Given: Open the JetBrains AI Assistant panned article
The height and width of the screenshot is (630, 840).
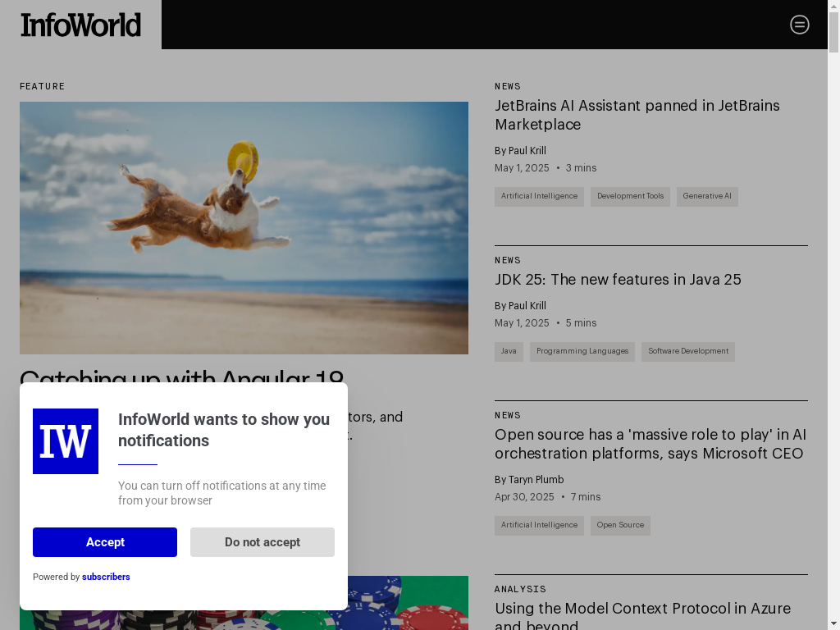Looking at the screenshot, I should click(637, 115).
